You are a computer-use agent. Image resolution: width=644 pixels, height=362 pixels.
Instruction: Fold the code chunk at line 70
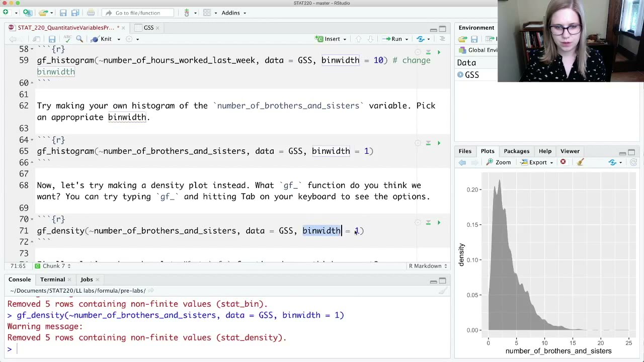32,219
